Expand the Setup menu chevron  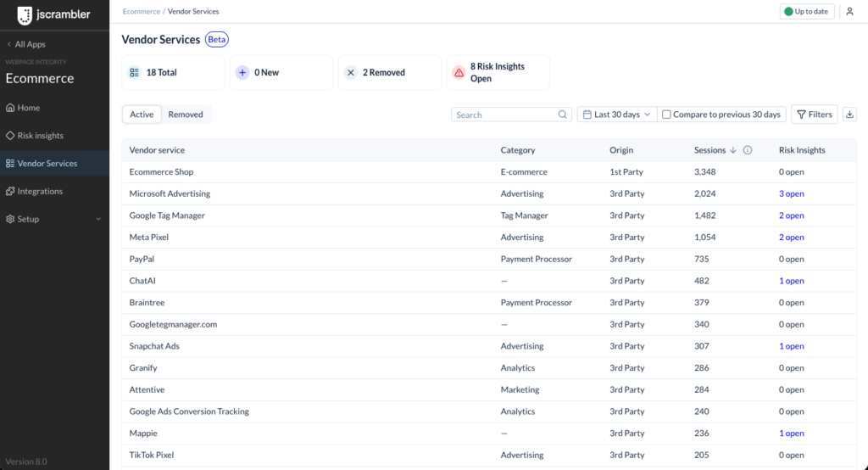coord(98,219)
